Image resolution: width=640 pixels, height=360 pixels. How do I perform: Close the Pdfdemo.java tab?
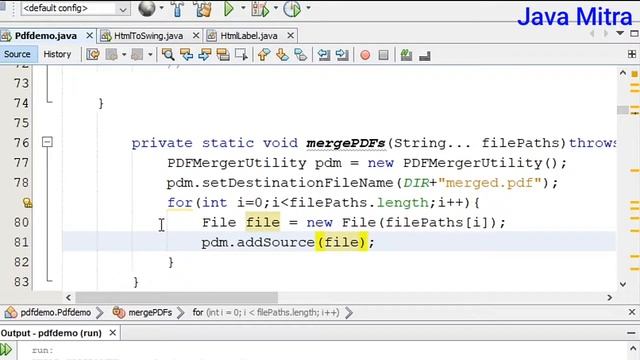coord(89,36)
